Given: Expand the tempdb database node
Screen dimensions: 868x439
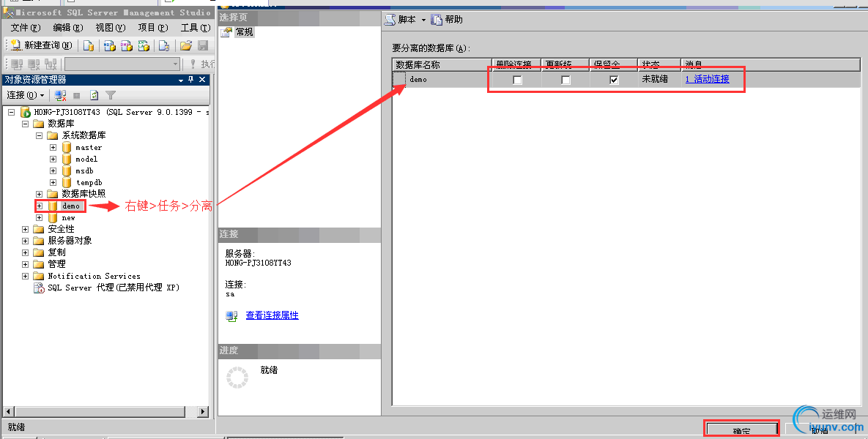Looking at the screenshot, I should 53,182.
